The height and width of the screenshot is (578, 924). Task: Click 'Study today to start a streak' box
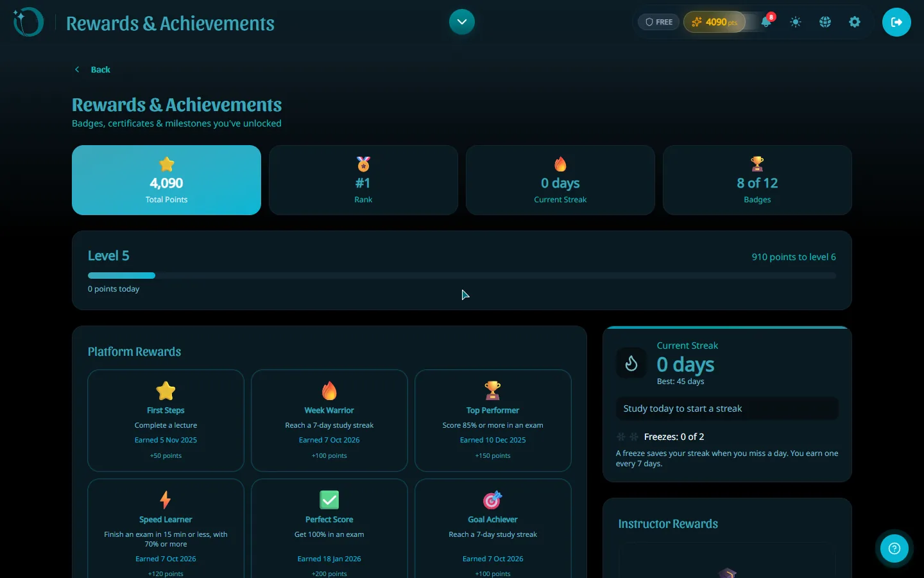(727, 408)
